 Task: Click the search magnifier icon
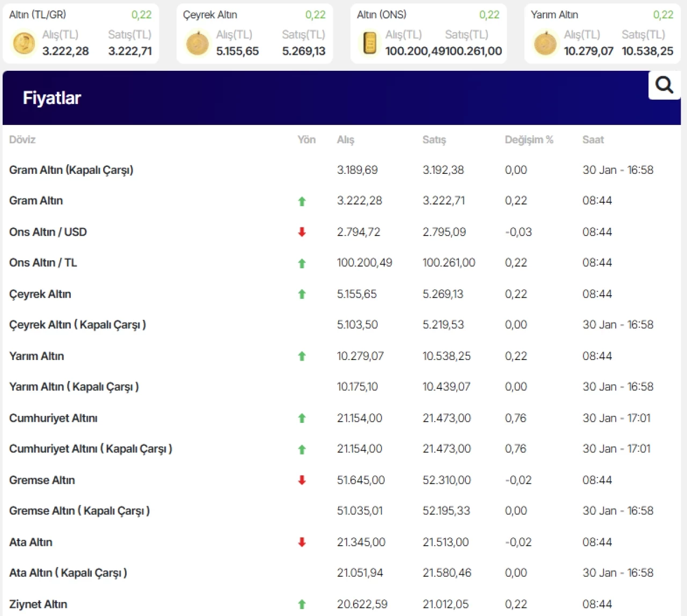(664, 85)
